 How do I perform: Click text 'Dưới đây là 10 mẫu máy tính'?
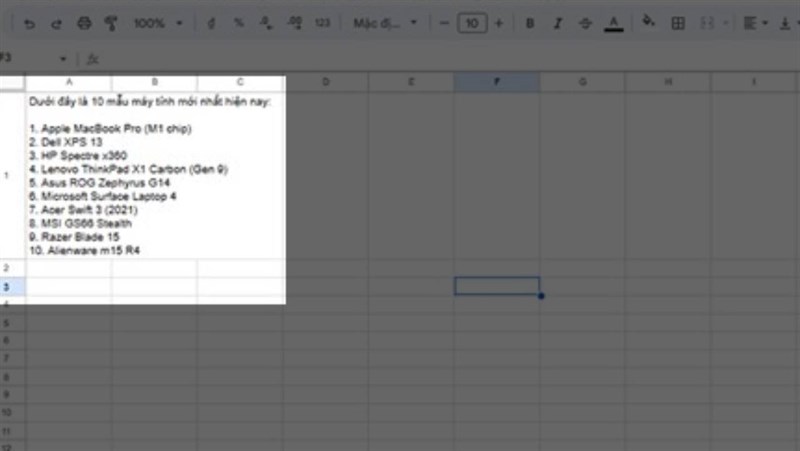[102, 102]
